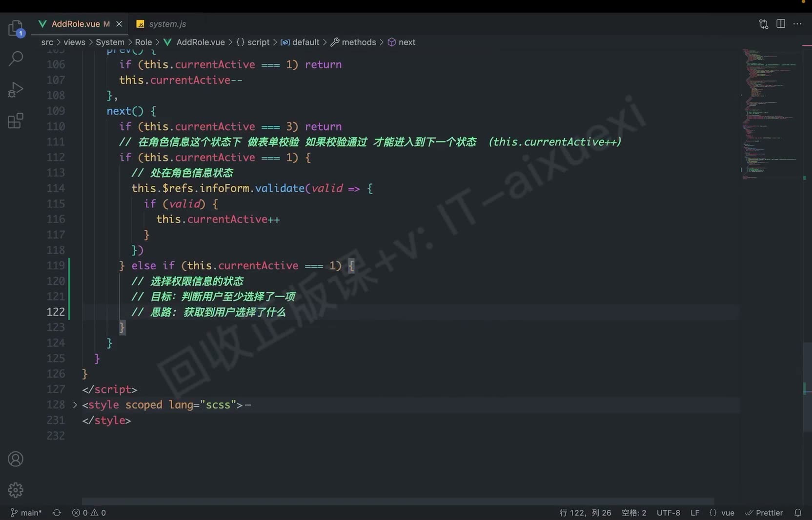
Task: Click the main* git branch indicator
Action: (26, 513)
